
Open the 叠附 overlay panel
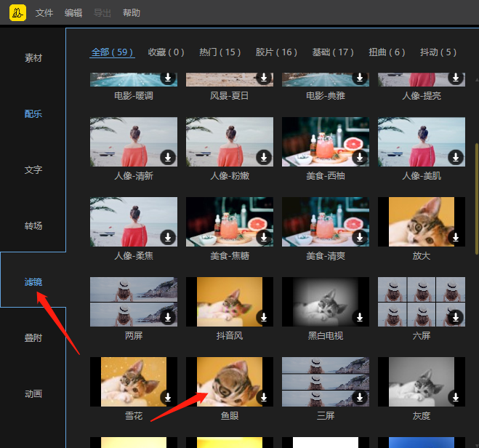click(33, 337)
